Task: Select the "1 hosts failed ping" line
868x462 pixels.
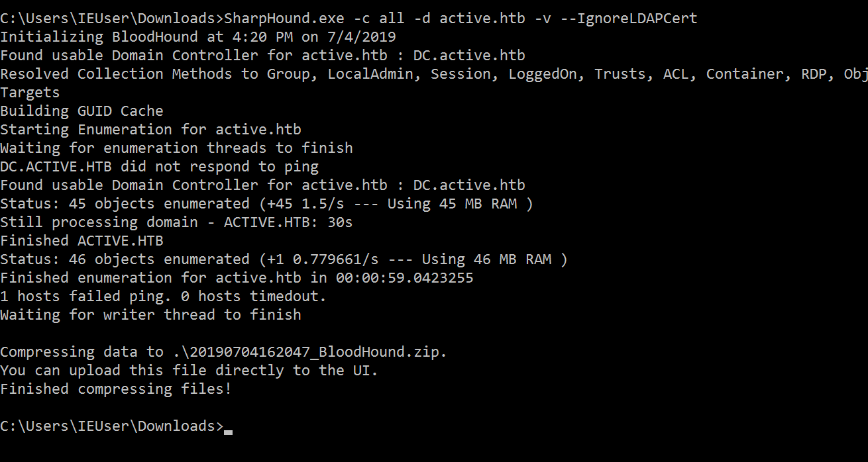Action: pyautogui.click(x=163, y=296)
